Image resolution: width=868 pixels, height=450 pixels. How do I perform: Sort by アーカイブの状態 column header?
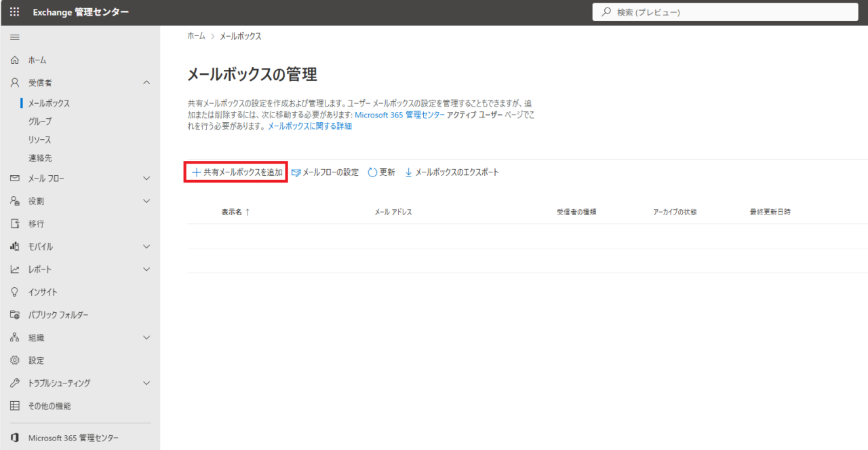(675, 212)
